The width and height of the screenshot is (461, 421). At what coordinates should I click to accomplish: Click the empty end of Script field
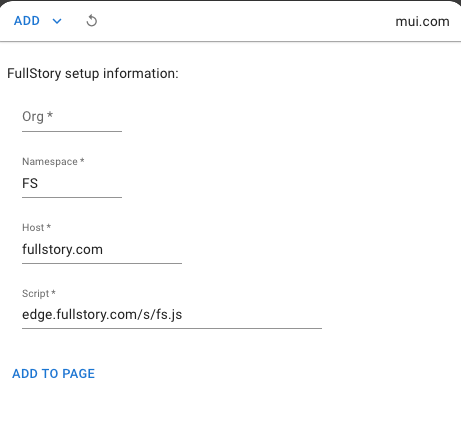[252, 315]
